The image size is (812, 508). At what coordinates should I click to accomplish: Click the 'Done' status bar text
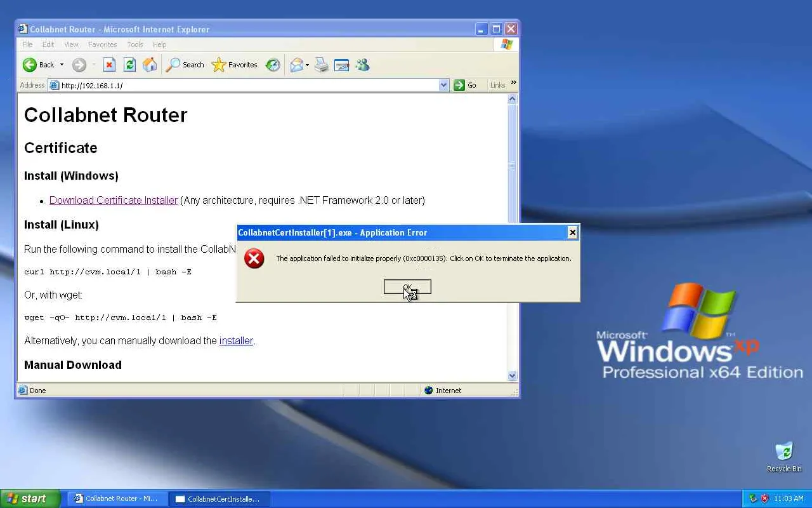[x=37, y=391]
